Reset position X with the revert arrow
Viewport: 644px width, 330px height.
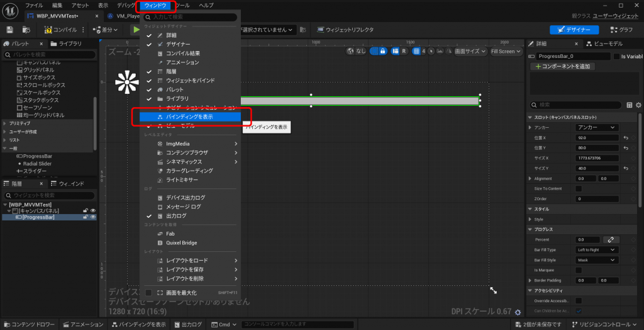point(626,137)
